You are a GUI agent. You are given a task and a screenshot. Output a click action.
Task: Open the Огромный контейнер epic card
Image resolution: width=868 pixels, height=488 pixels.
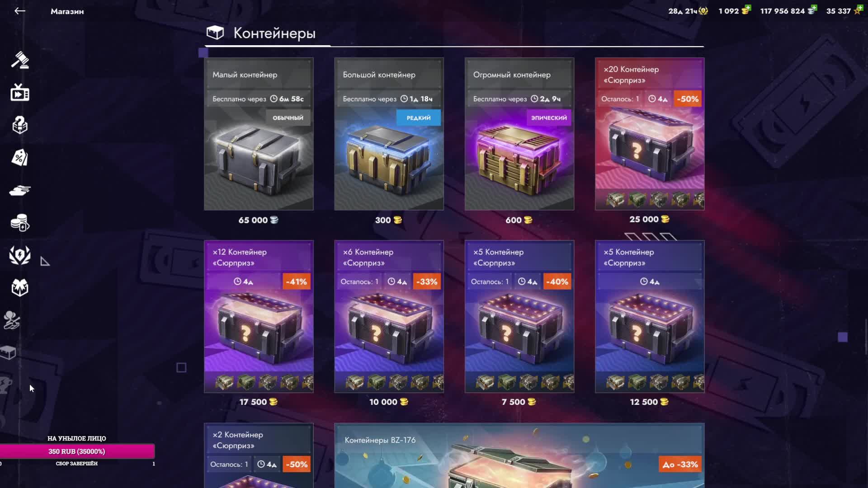pyautogui.click(x=519, y=134)
